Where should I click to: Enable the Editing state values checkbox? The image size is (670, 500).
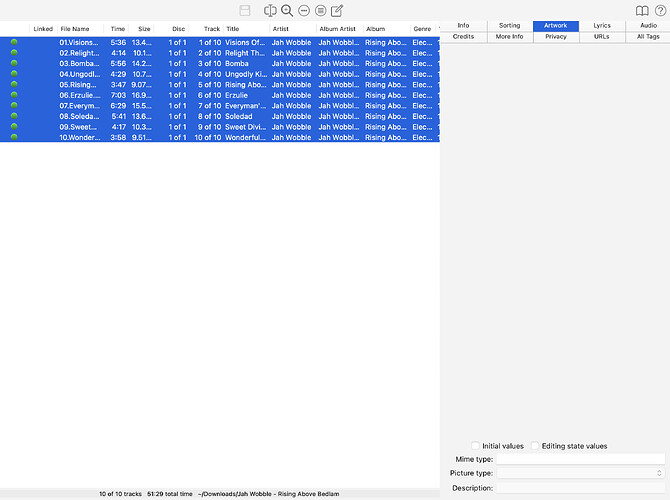535,446
